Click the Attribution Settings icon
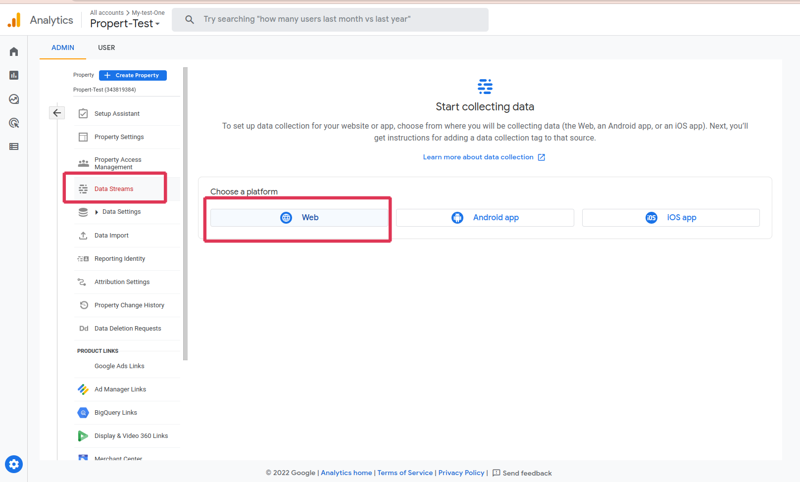This screenshot has width=800, height=482. (82, 282)
